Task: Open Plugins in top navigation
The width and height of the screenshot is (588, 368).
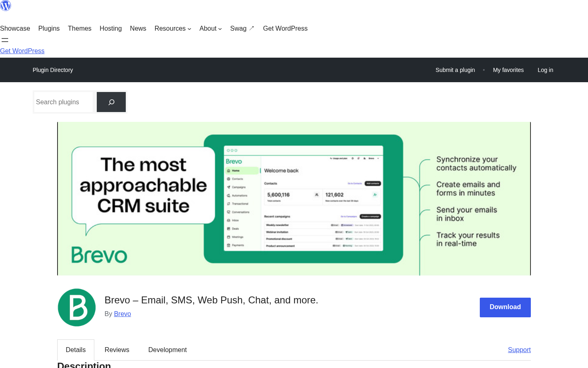Action: [49, 29]
